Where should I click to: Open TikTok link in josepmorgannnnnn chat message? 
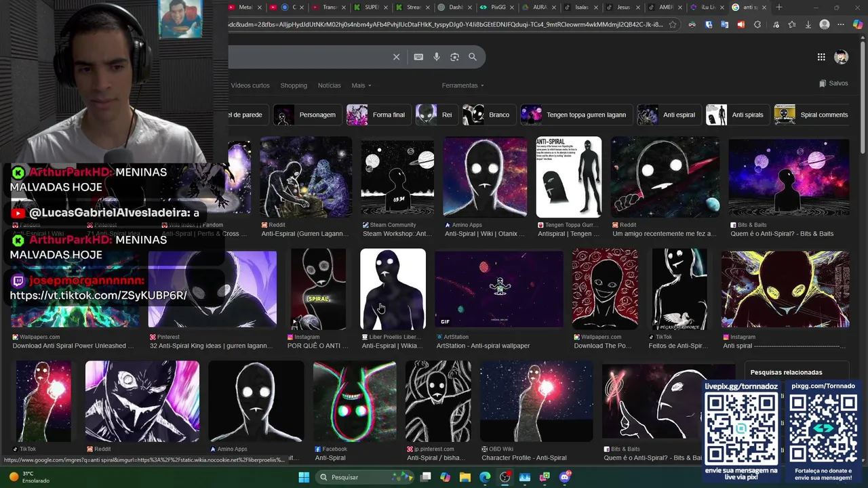[98, 296]
